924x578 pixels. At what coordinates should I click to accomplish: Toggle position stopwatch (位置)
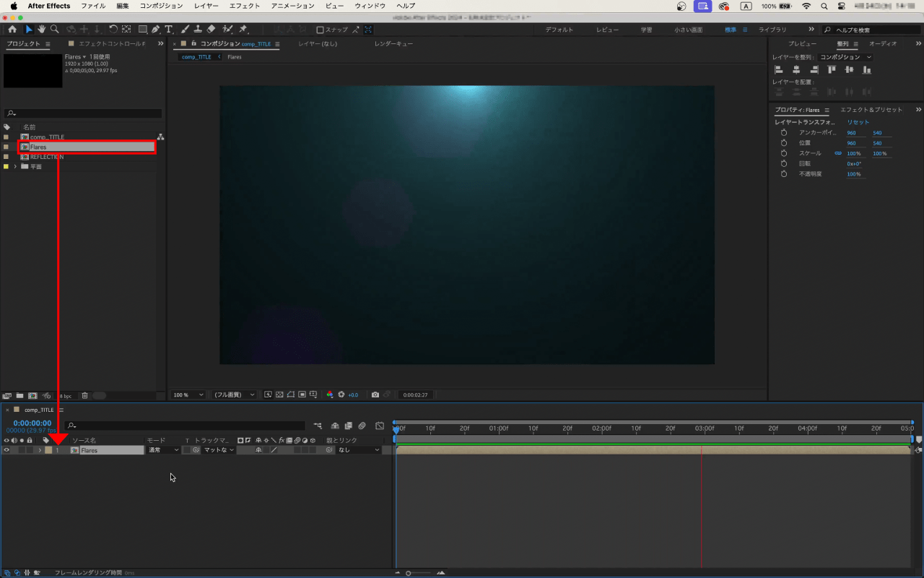coord(784,143)
